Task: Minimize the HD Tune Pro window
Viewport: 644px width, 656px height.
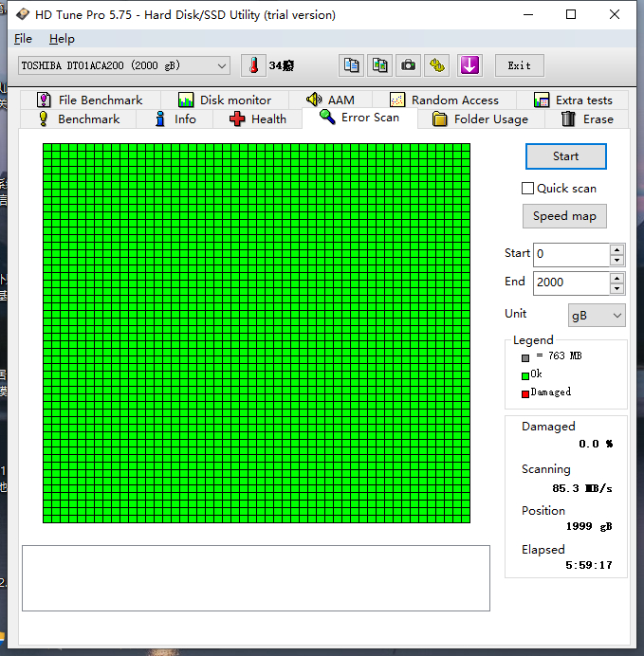Action: coord(528,14)
